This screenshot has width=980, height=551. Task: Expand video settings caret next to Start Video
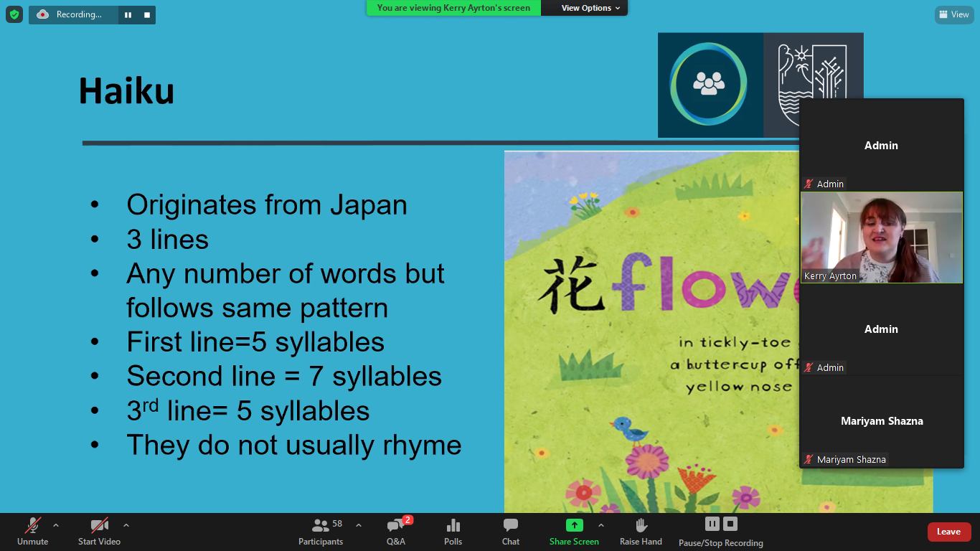(x=126, y=525)
